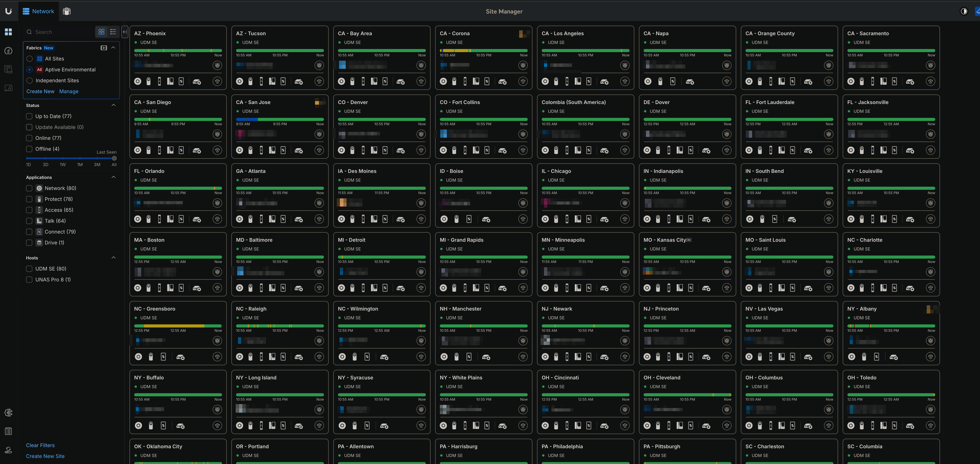The width and height of the screenshot is (980, 464).
Task: Enable the Protect (78) application filter
Action: point(29,199)
